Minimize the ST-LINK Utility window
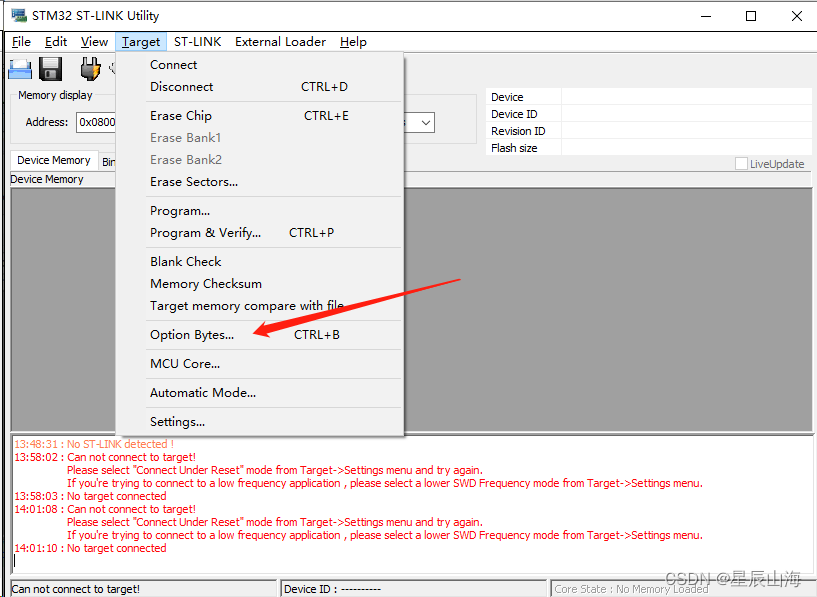The height and width of the screenshot is (597, 817). tap(706, 16)
